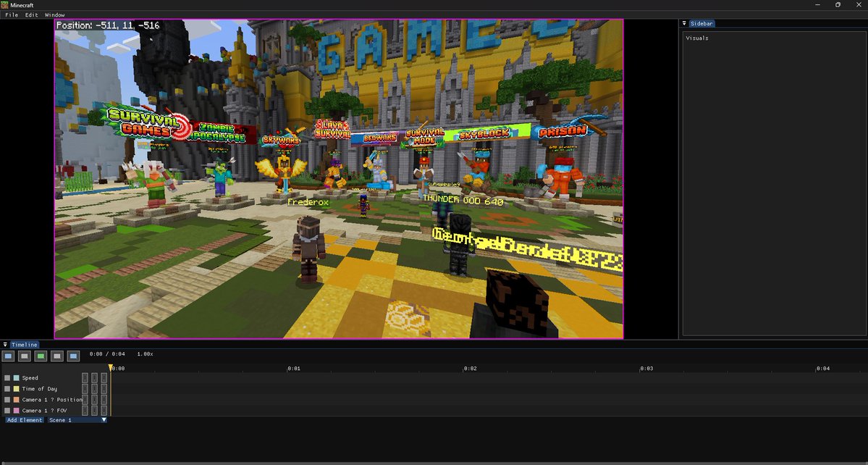Click the 0:01 mark on timeline ruler

(294, 369)
